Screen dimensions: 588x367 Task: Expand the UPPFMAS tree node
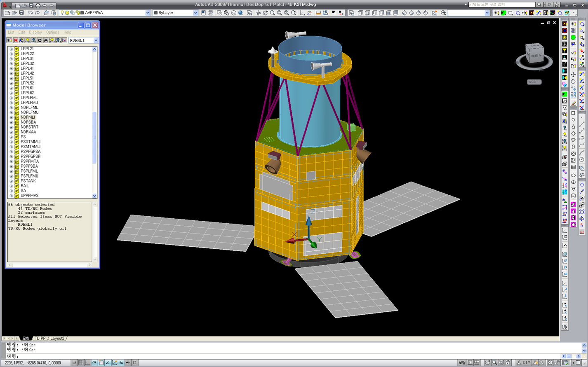(x=11, y=196)
